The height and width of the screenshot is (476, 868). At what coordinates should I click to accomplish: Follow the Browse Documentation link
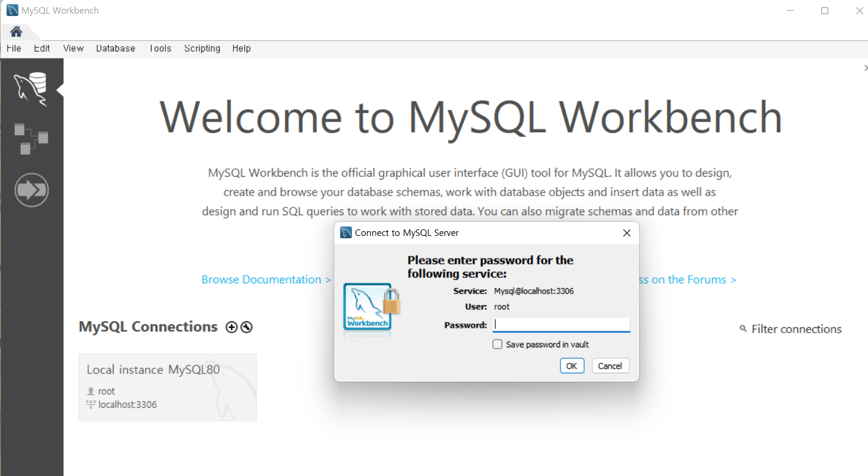[x=266, y=279]
